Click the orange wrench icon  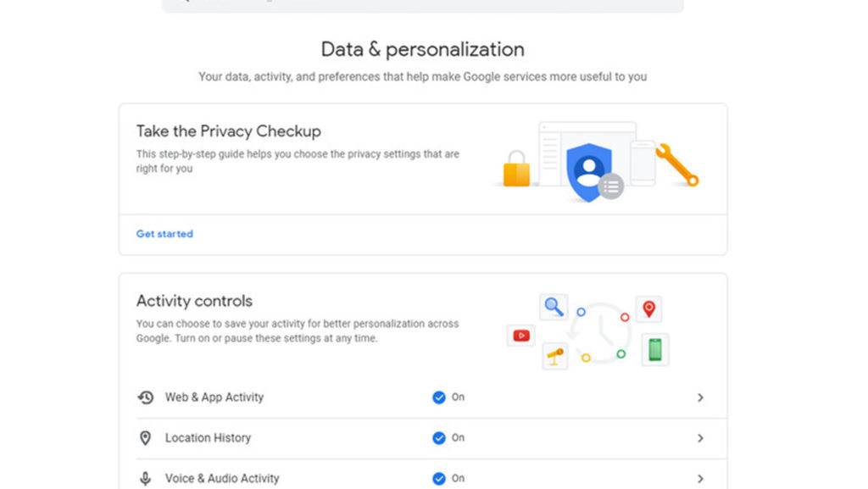[x=677, y=164]
